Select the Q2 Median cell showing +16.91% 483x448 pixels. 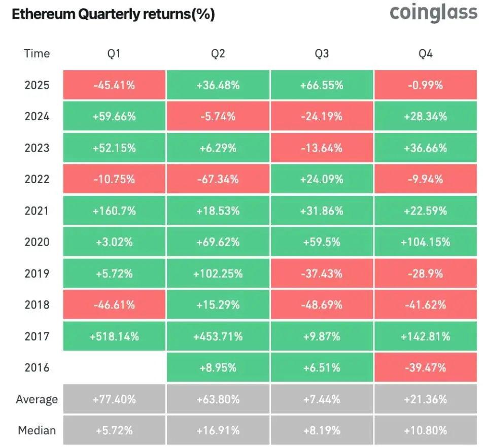(x=218, y=431)
